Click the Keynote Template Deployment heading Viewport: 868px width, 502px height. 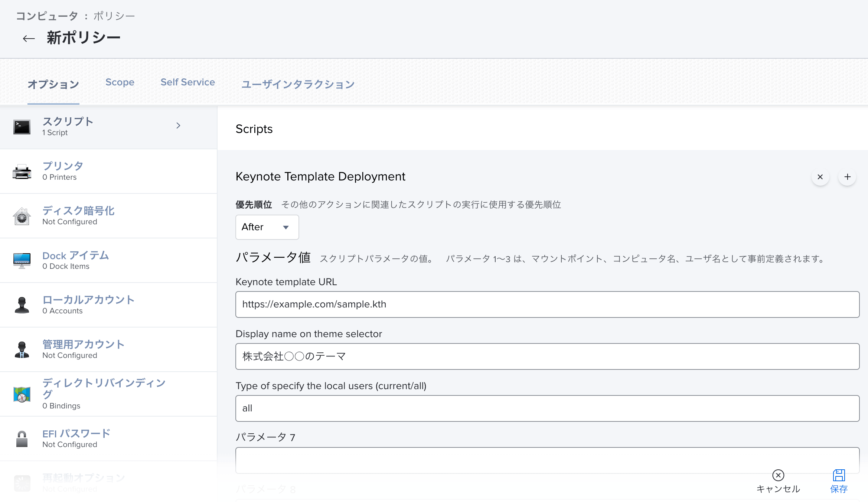320,176
